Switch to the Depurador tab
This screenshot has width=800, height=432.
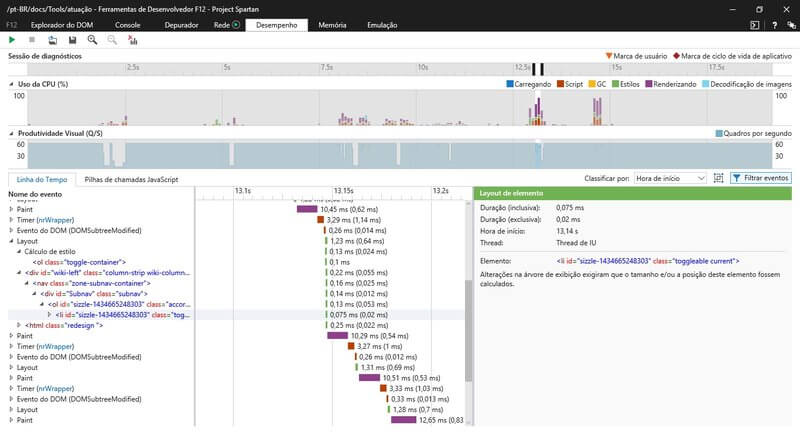(181, 25)
